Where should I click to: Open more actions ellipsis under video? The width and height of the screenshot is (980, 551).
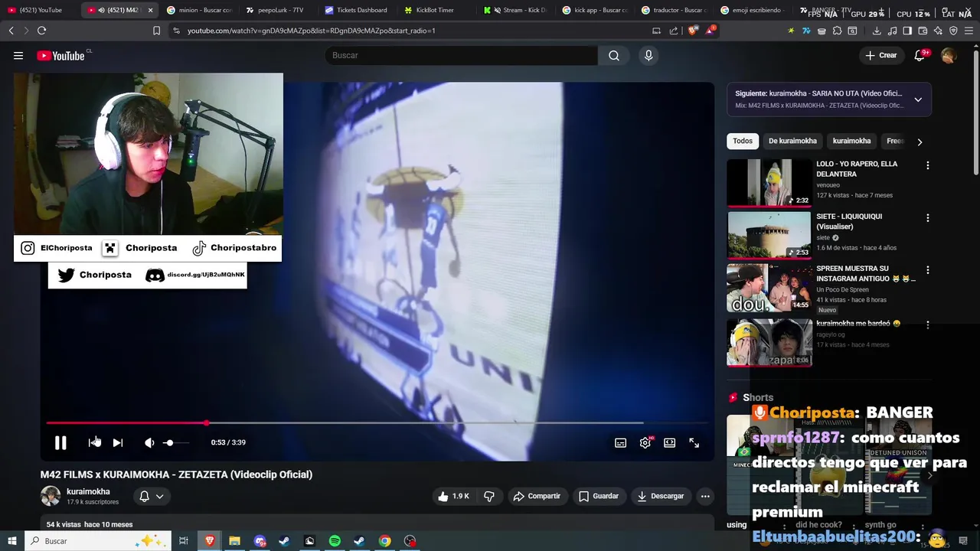705,496
